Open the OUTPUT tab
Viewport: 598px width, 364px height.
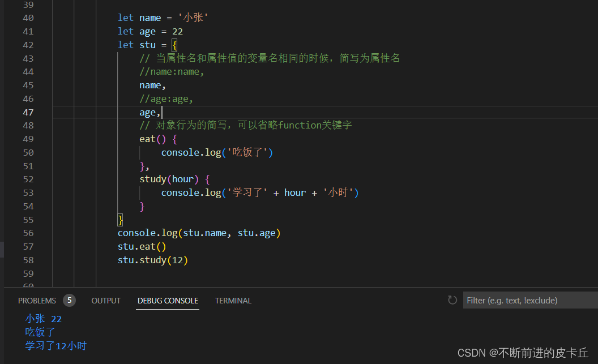click(x=105, y=300)
